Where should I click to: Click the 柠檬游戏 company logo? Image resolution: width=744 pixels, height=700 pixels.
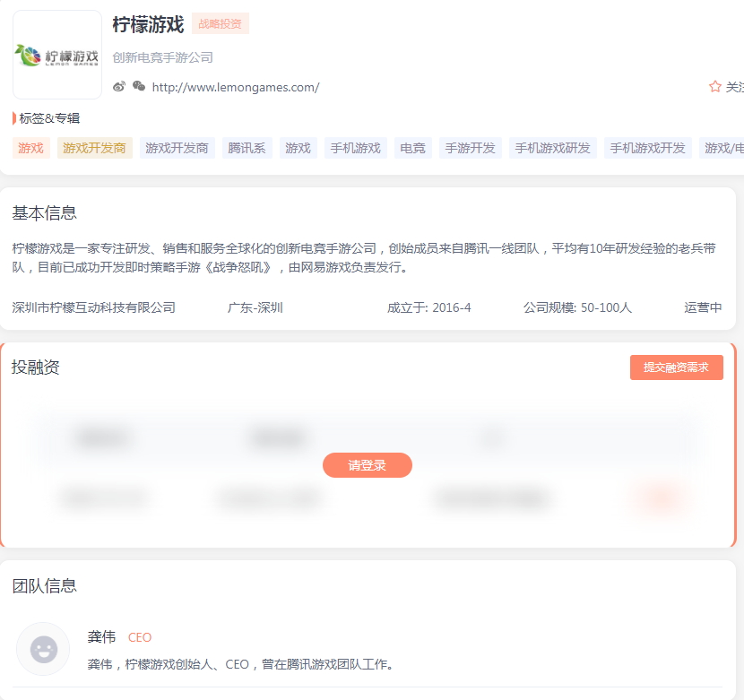56,54
